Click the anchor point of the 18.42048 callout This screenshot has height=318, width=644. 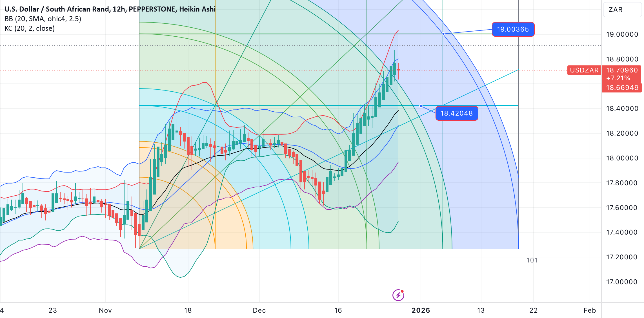421,106
